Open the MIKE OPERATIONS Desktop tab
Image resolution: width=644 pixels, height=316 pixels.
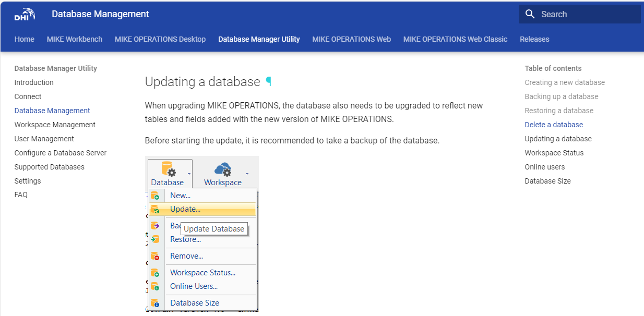click(x=160, y=39)
